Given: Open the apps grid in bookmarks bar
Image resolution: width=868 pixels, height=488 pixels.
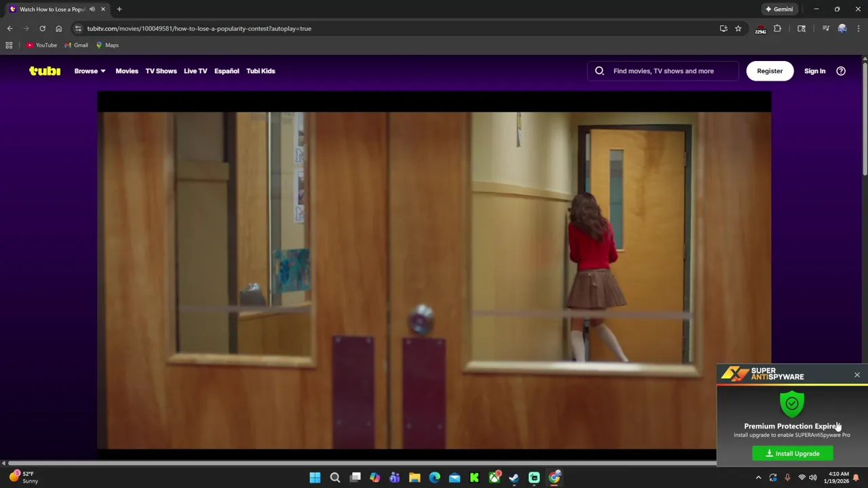Looking at the screenshot, I should 9,45.
